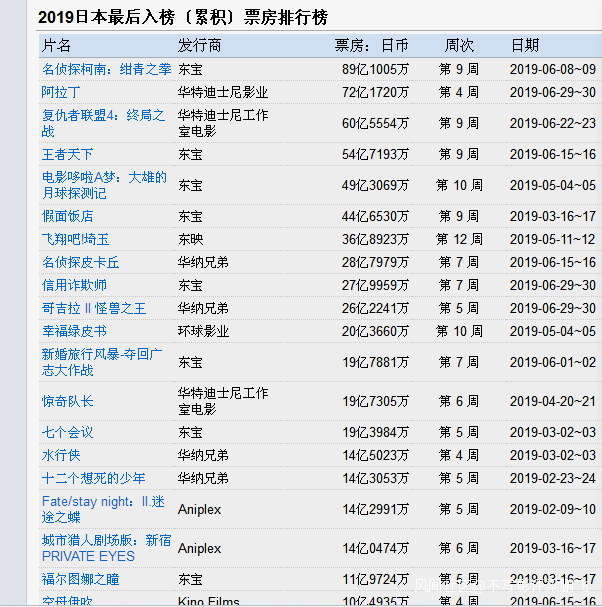Click date 2019-06-08~09 in Conan row

click(553, 69)
